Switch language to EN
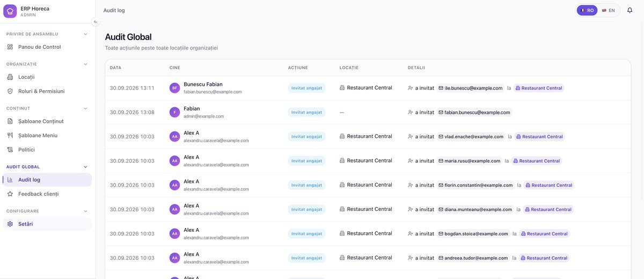The height and width of the screenshot is (279, 644). pos(609,10)
